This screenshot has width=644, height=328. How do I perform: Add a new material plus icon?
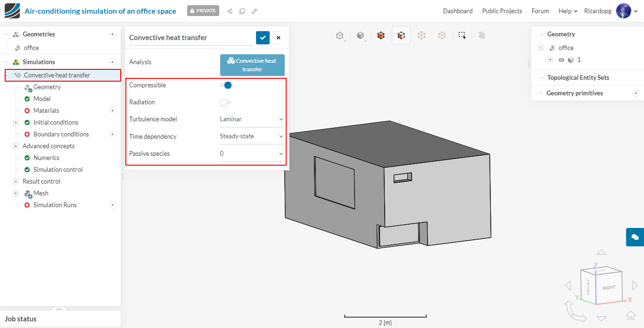coord(112,110)
